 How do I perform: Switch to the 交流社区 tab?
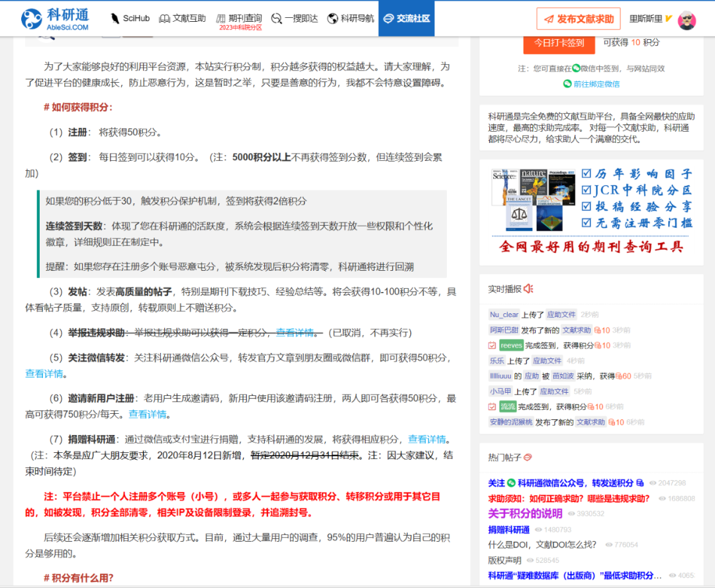point(405,19)
